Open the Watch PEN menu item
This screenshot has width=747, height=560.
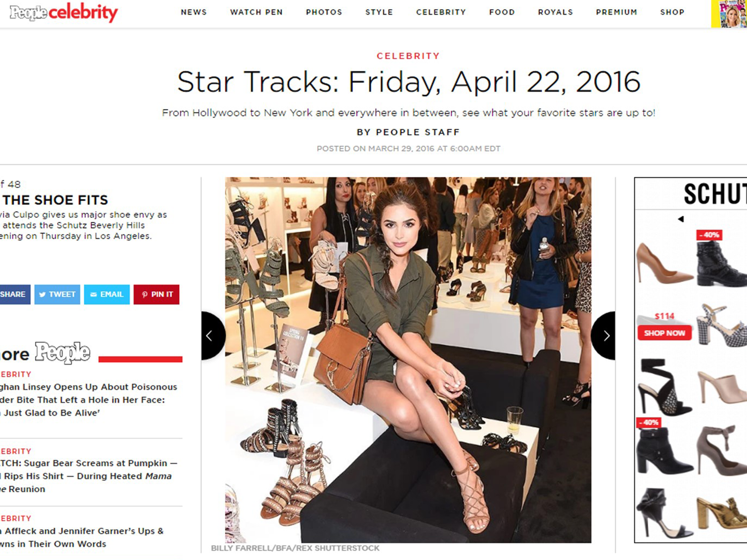click(256, 12)
